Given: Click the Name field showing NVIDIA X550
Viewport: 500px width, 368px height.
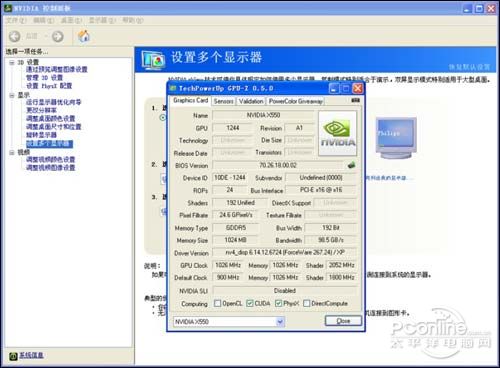Looking at the screenshot, I should (x=263, y=115).
